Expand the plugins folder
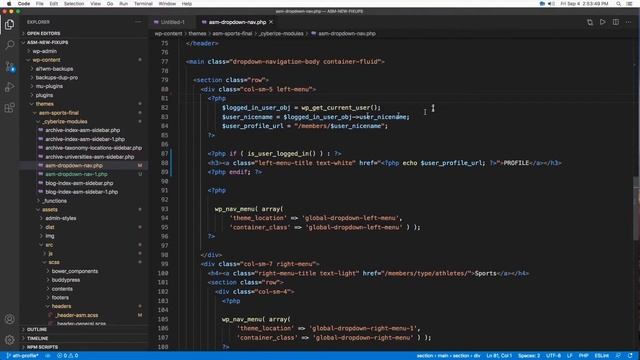 coord(44,95)
